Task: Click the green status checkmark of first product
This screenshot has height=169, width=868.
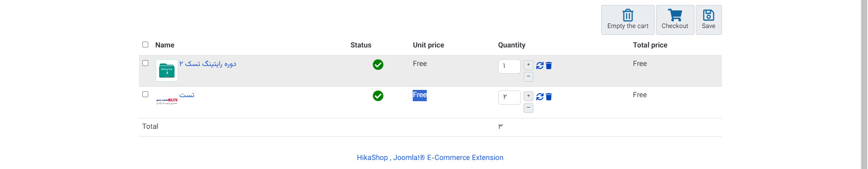Action: pyautogui.click(x=378, y=65)
